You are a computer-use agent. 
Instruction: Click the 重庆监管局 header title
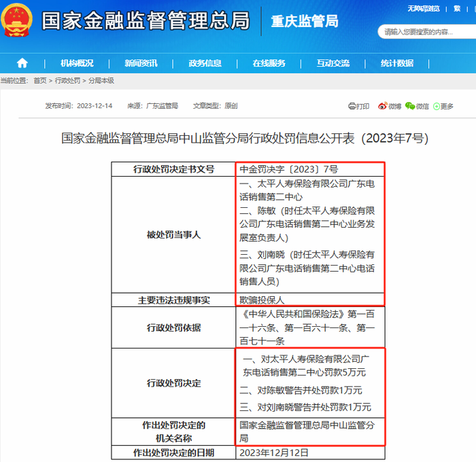pyautogui.click(x=305, y=21)
